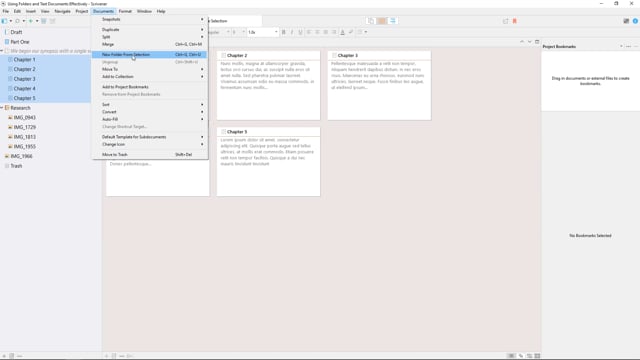Select IMG_1813 image item

coord(24,137)
